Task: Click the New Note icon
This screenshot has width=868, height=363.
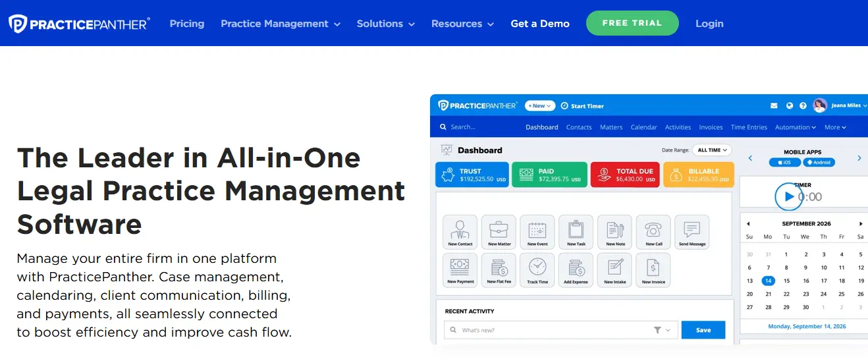Action: [x=615, y=232]
